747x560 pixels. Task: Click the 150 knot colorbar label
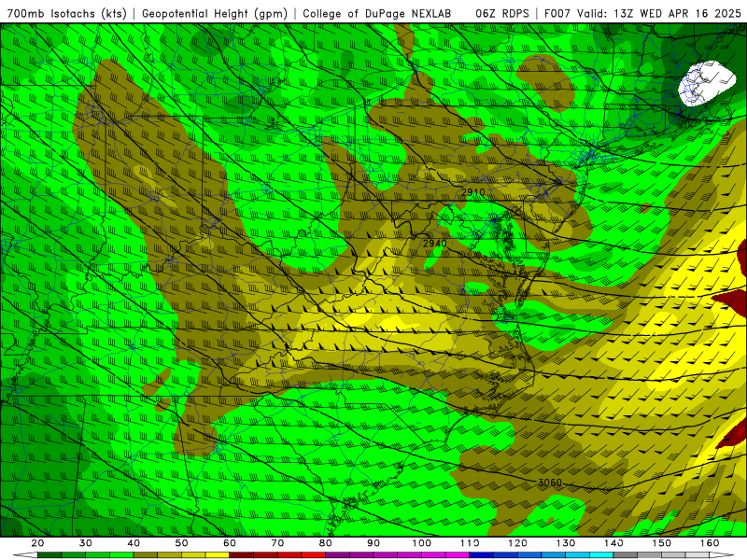pyautogui.click(x=662, y=543)
